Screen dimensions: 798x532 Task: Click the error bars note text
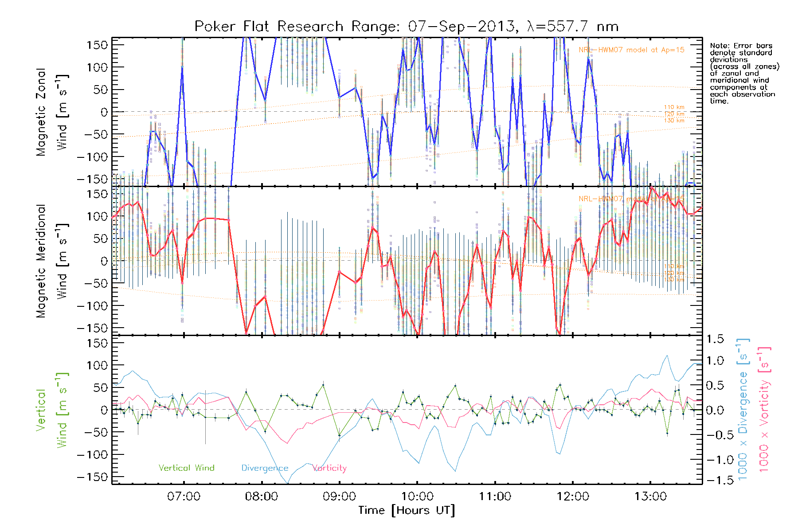pyautogui.click(x=744, y=73)
